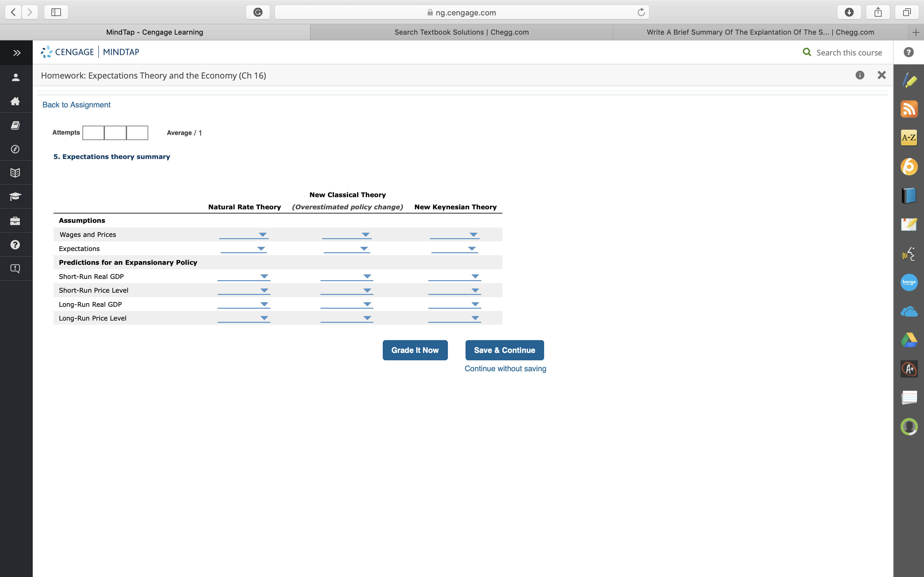Open Wages and Prices dropdown for Natural Rate Theory
Viewport: 924px width, 577px height.
tap(244, 235)
